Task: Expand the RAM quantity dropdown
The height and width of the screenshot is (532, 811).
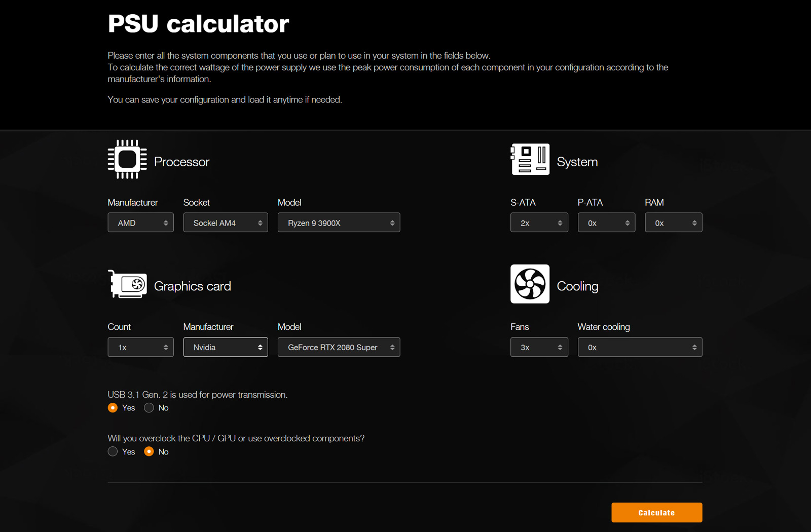Action: coord(674,222)
